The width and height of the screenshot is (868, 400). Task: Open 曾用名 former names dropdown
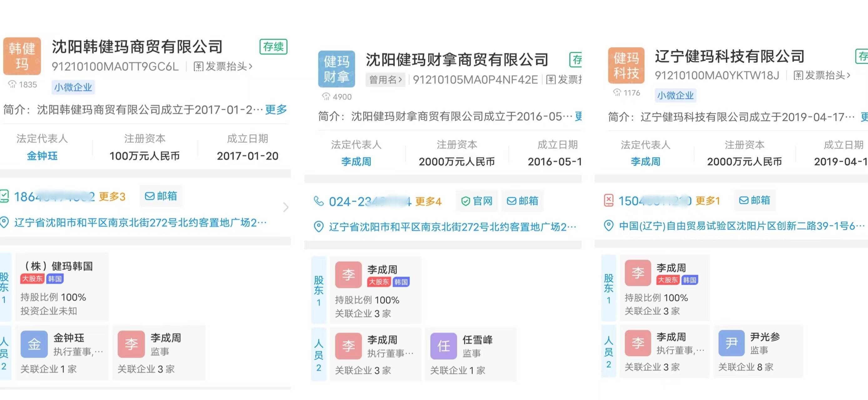pos(386,80)
